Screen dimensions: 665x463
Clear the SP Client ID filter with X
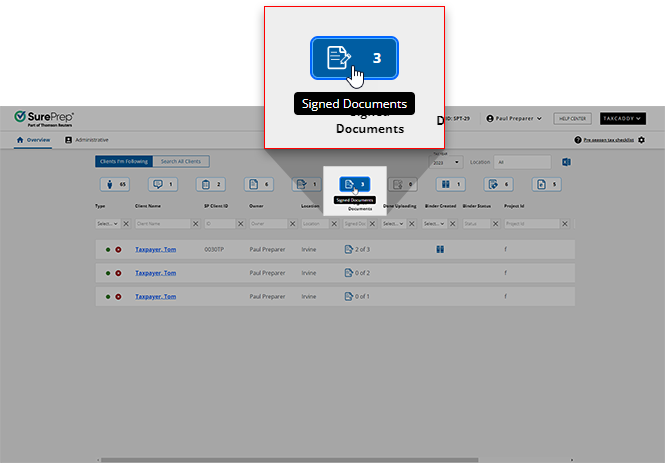[240, 224]
